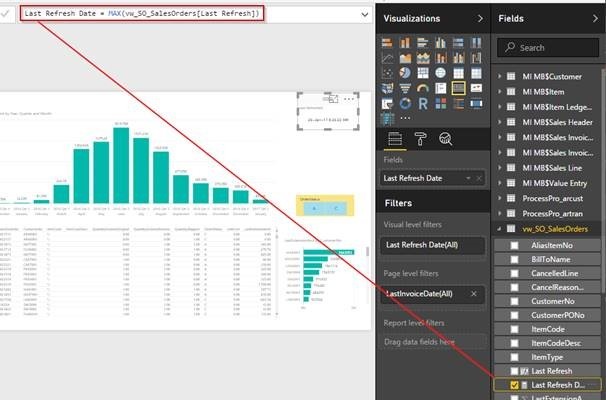Expand the MI MB$Item Ledge... table
Image resolution: width=606 pixels, height=400 pixels.
[499, 107]
